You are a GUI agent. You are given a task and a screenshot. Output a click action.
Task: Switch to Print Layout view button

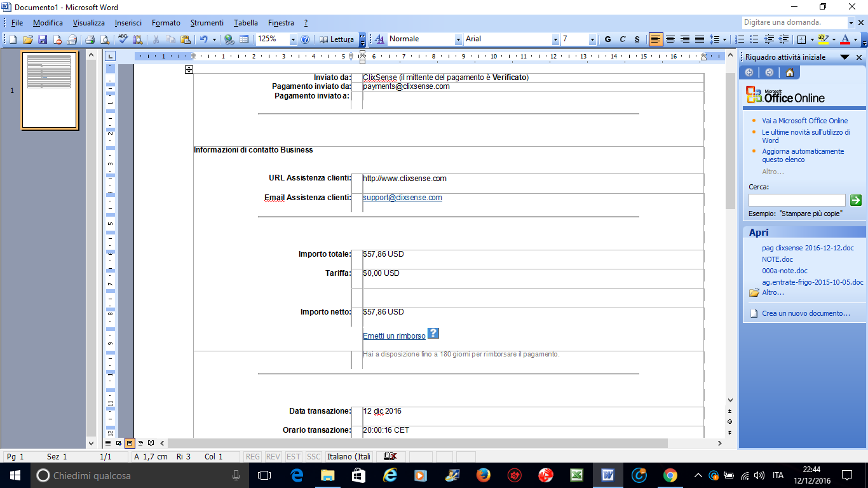pos(129,443)
